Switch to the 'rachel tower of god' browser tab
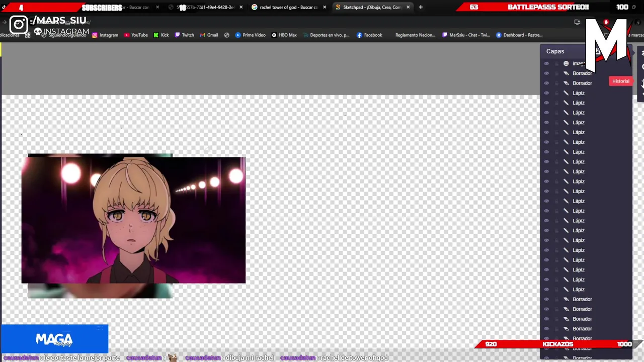Viewport: 644px width, 362px height. [288, 7]
